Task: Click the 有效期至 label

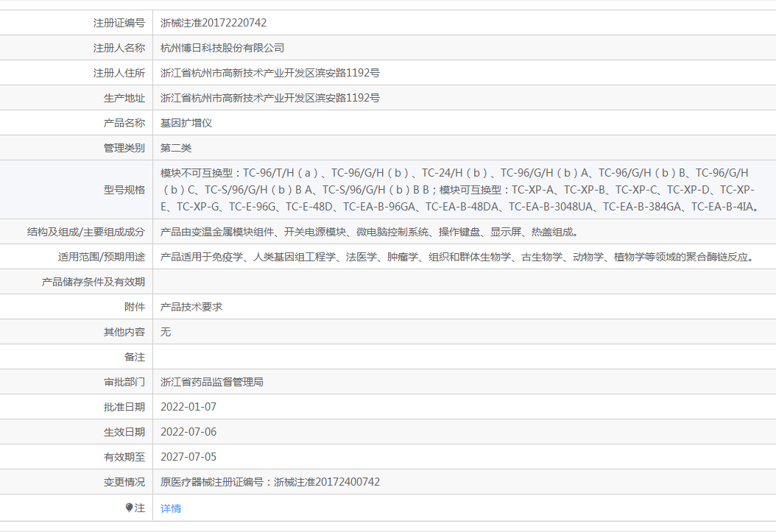Action: tap(124, 458)
